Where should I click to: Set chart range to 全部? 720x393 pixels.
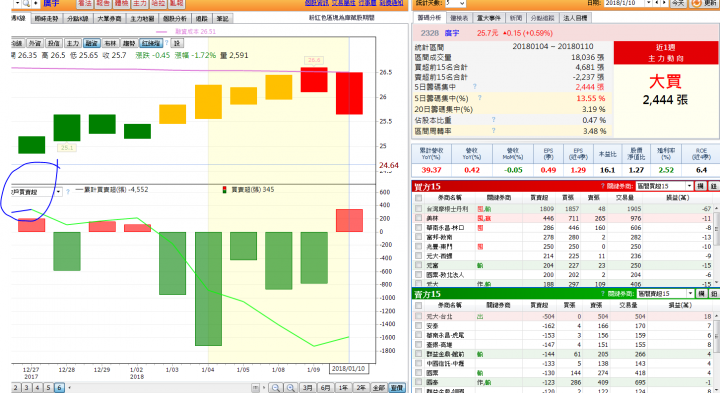(x=378, y=388)
